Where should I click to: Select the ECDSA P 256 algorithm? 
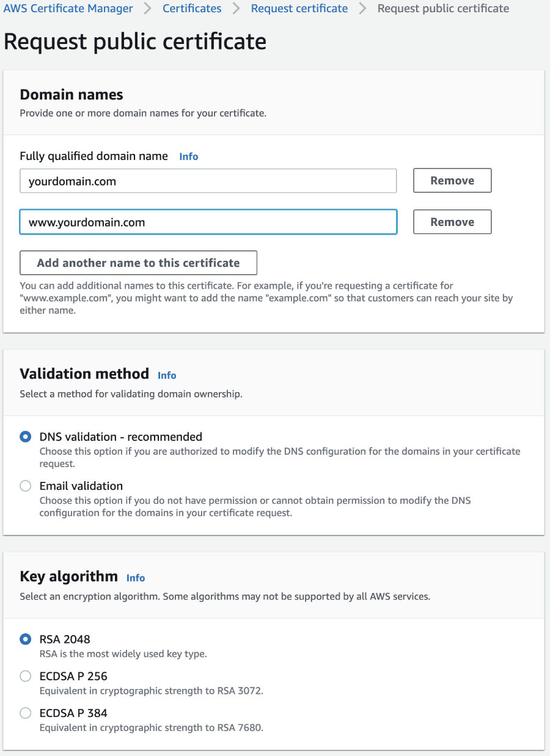click(x=25, y=676)
